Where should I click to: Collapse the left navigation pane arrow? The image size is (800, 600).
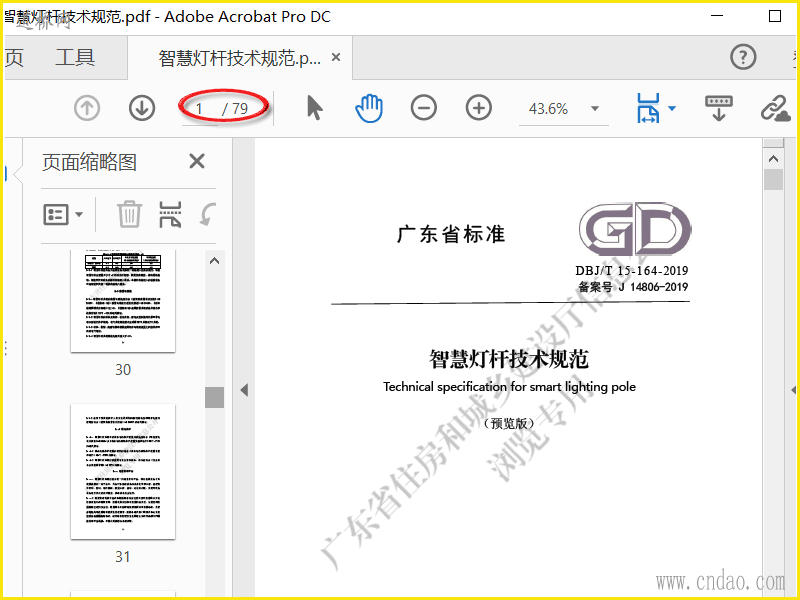point(244,390)
